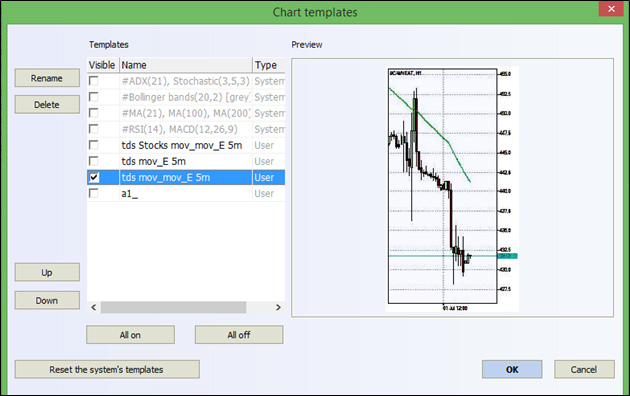Viewport: 630px width, 396px height.
Task: Enable tds Stocks mov_mov_E 5m checkbox
Action: [x=94, y=145]
